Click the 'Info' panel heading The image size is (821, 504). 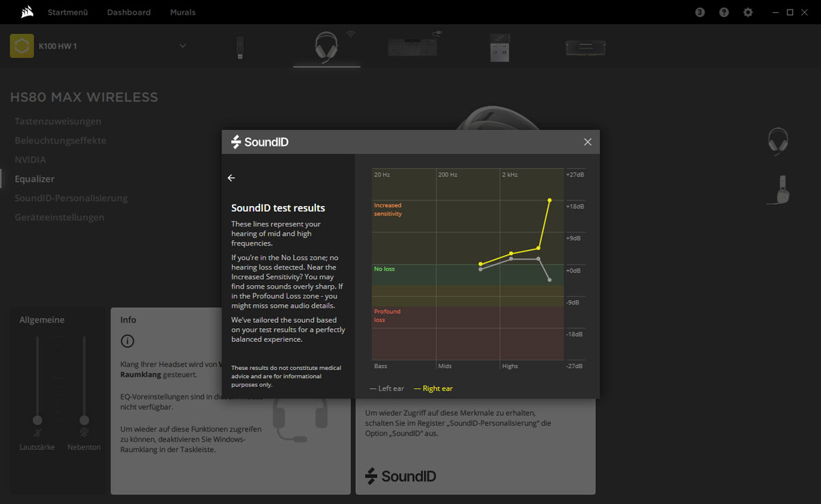tap(128, 319)
